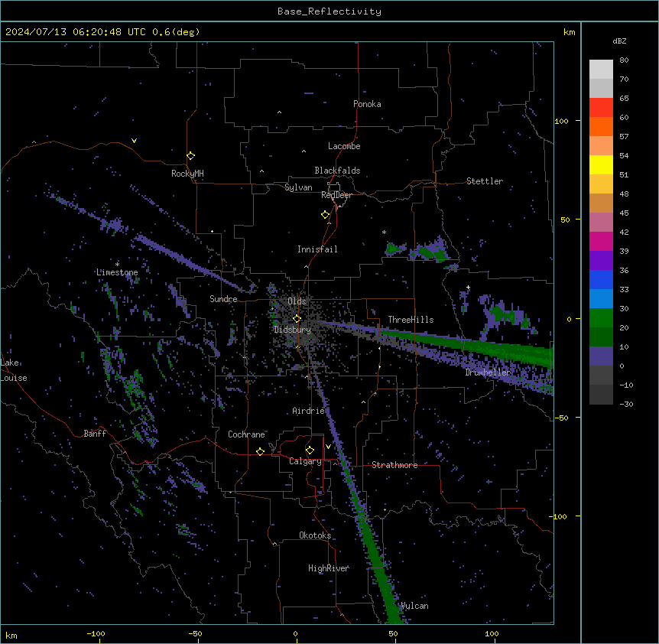Click the Airdrie label
659x644 pixels.
click(x=309, y=411)
